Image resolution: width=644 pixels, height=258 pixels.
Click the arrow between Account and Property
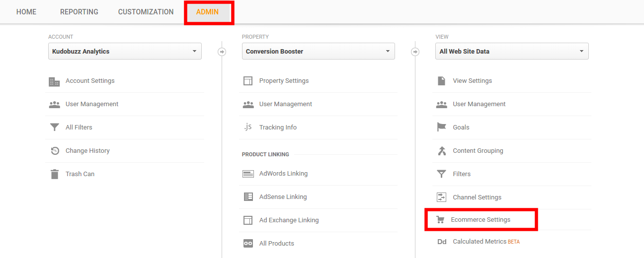coord(222,51)
